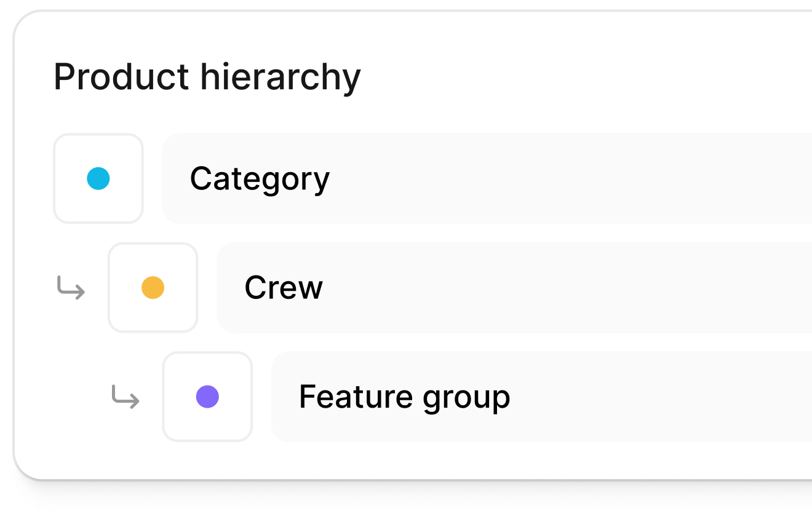Click the word Category in the first row
This screenshot has height=522, width=812.
(x=260, y=179)
